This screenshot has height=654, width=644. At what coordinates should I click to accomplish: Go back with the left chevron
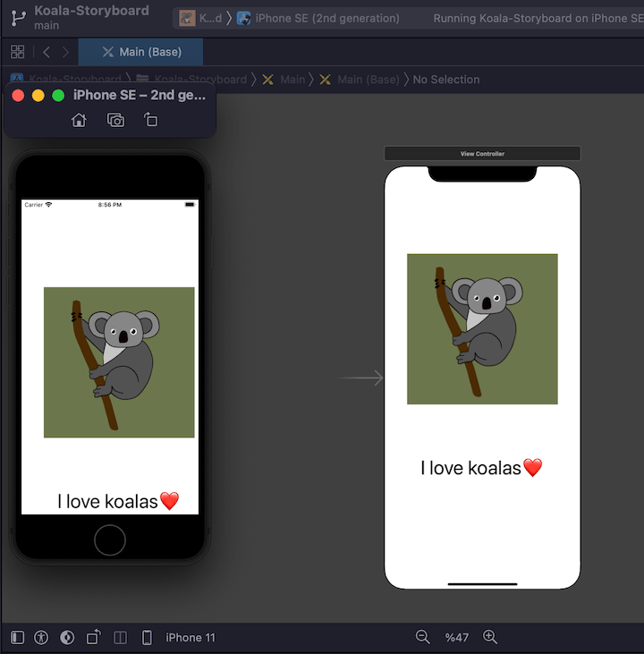click(47, 52)
